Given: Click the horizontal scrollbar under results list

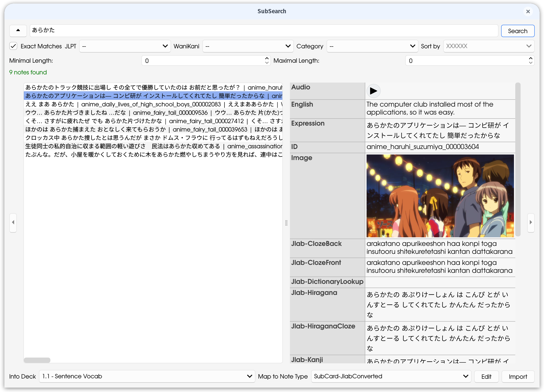Looking at the screenshot, I should coord(37,360).
